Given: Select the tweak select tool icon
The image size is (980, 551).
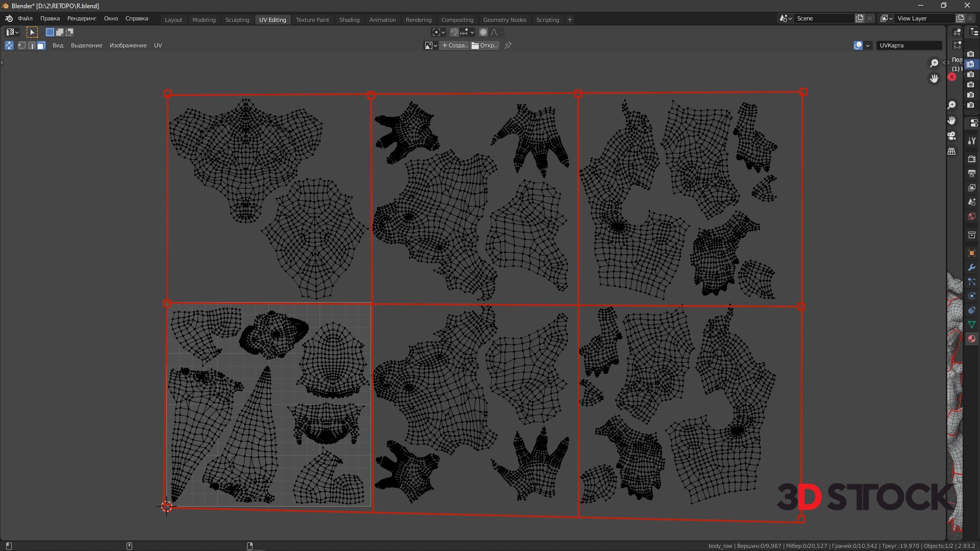Looking at the screenshot, I should [32, 32].
